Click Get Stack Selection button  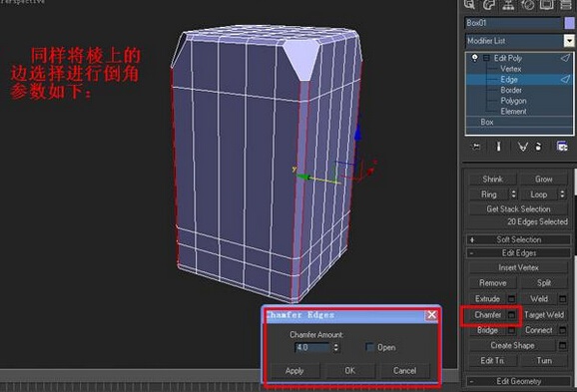click(x=518, y=208)
